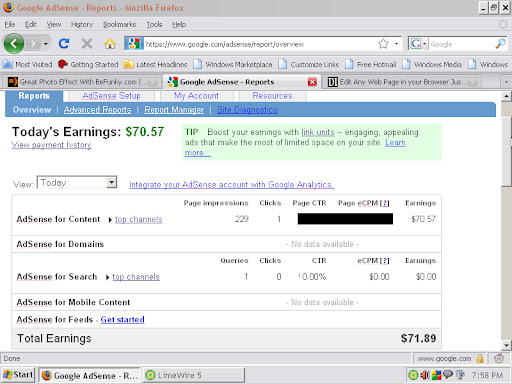
Task: Click the link units tip link
Action: pos(318,132)
